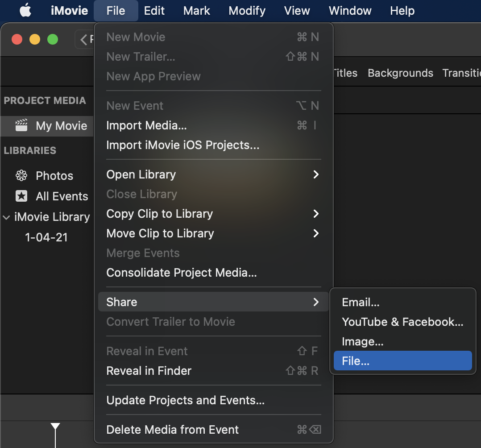The height and width of the screenshot is (448, 481).
Task: Open the Help menu
Action: click(x=402, y=11)
